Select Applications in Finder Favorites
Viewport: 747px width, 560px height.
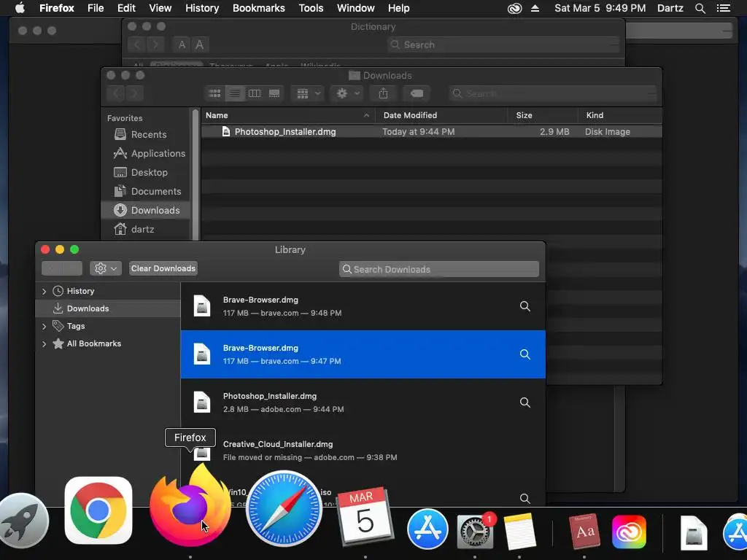(145, 153)
